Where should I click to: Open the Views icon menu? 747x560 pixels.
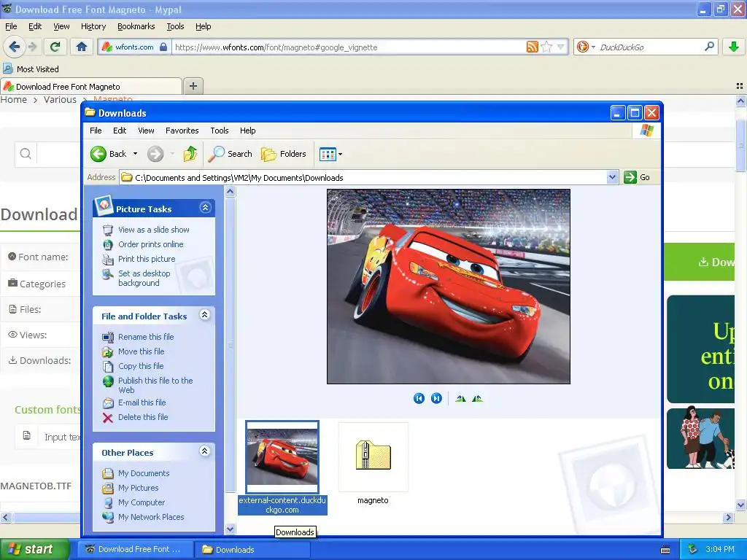pyautogui.click(x=330, y=154)
